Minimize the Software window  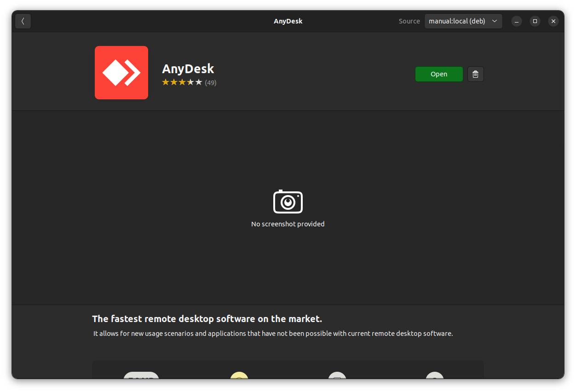(516, 21)
